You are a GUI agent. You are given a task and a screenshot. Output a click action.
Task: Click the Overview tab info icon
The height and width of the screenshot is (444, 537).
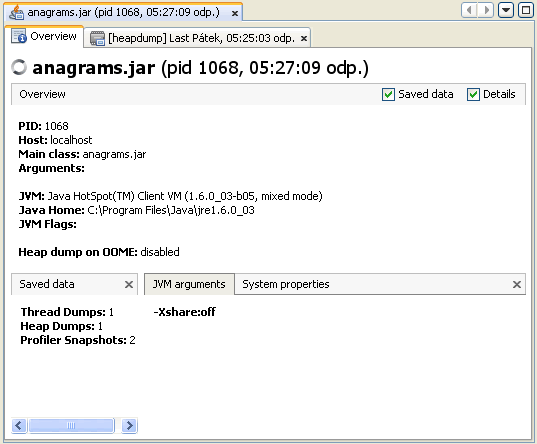pyautogui.click(x=18, y=36)
